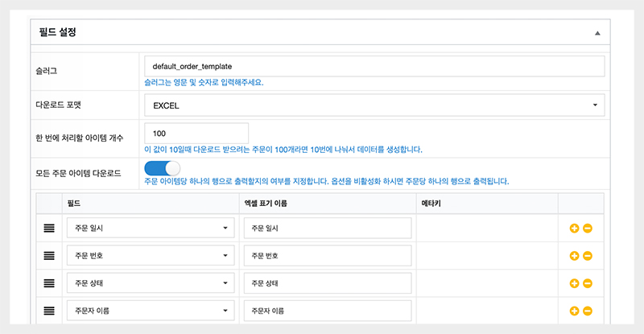Click the plus icon in 주문자 이름 row
This screenshot has height=334, width=644.
tap(574, 311)
